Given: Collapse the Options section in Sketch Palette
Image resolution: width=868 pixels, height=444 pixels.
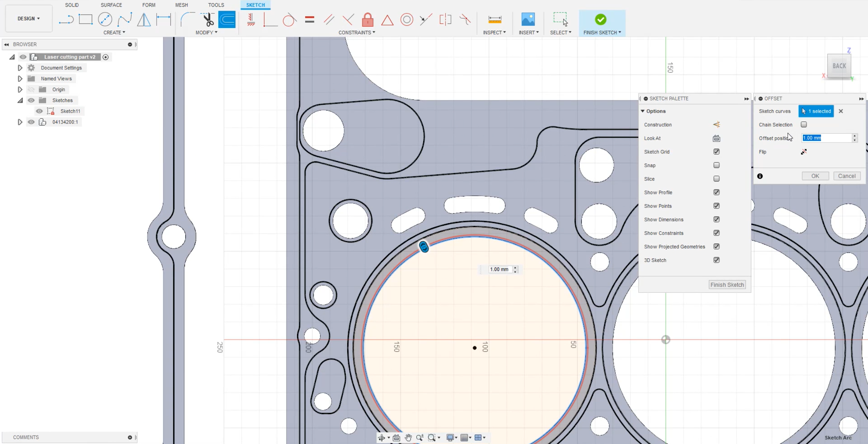Looking at the screenshot, I should [x=643, y=111].
